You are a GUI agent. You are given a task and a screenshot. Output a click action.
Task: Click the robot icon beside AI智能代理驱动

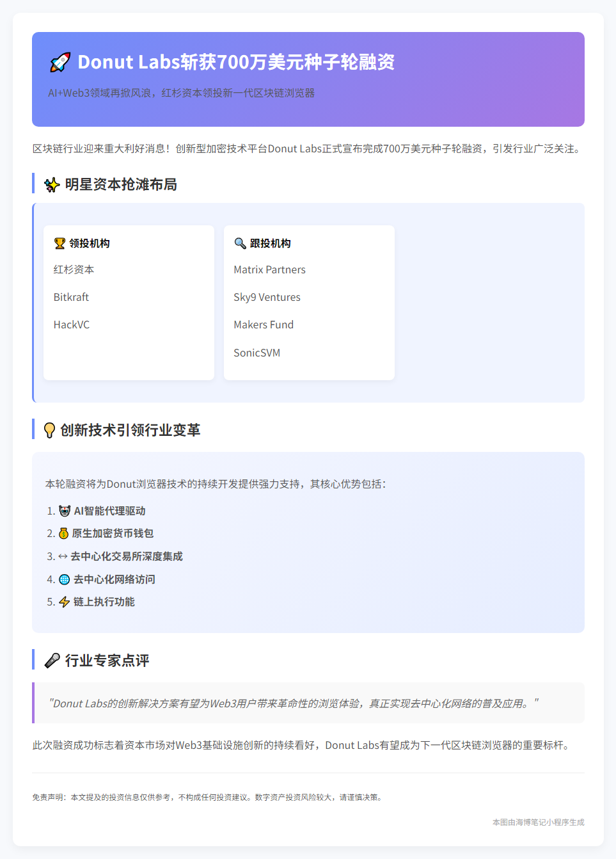click(63, 510)
